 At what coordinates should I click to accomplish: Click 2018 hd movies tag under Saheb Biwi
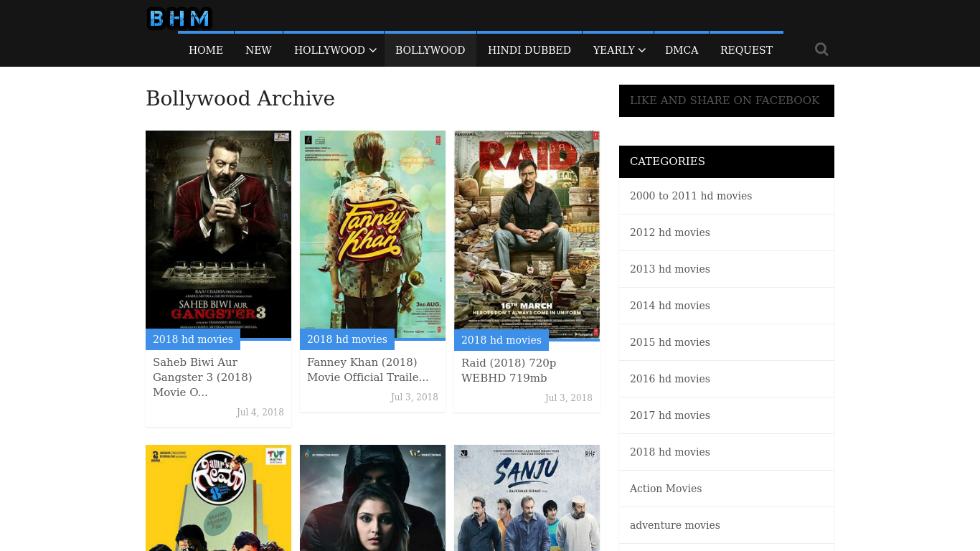pyautogui.click(x=193, y=339)
